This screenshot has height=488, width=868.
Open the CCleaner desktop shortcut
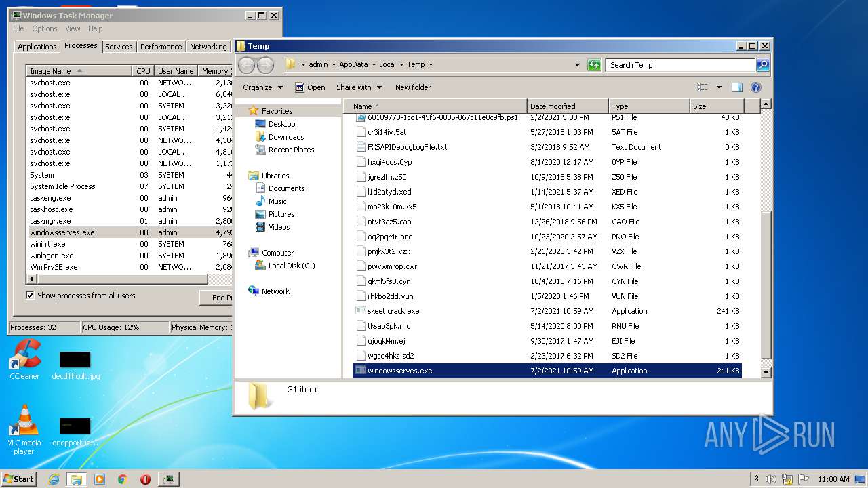(x=24, y=360)
